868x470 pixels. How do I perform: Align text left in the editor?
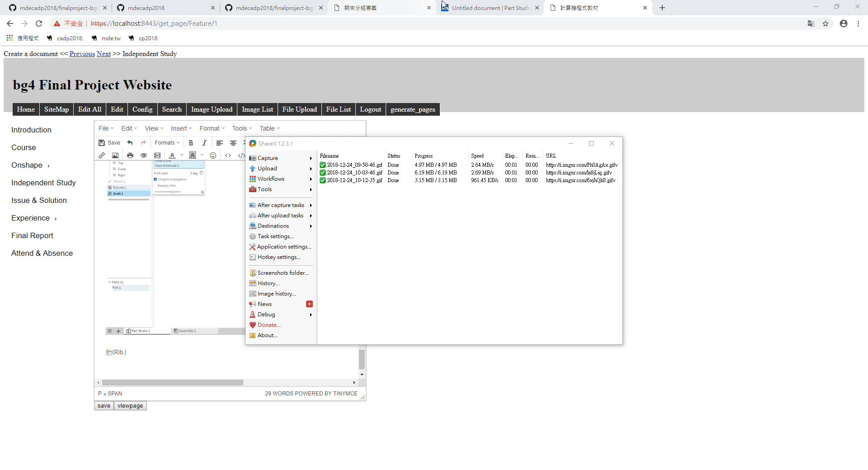(220, 143)
